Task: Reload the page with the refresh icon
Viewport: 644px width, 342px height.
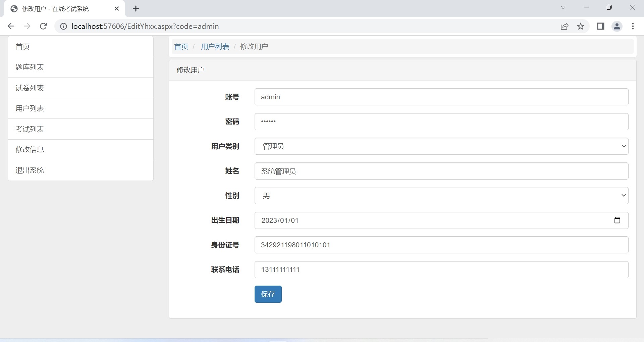Action: 43,26
